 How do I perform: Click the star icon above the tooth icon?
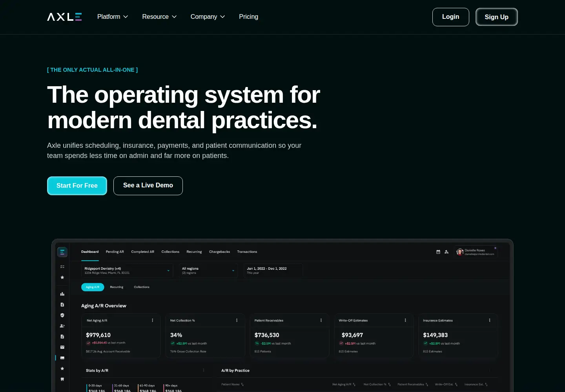tap(62, 368)
